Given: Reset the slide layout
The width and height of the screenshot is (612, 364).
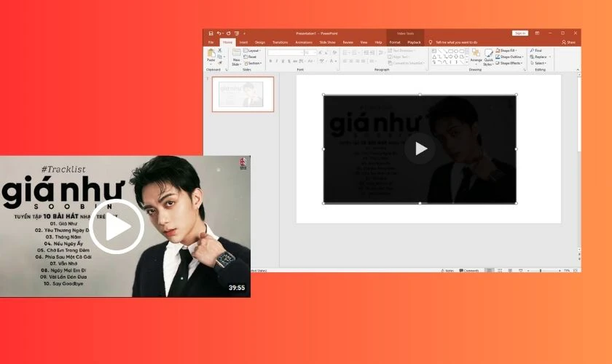Looking at the screenshot, I should click(250, 57).
